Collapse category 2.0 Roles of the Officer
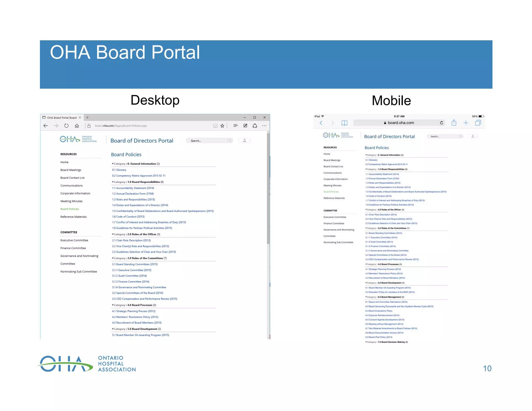Image resolution: width=532 pixels, height=411 pixels. click(113, 234)
